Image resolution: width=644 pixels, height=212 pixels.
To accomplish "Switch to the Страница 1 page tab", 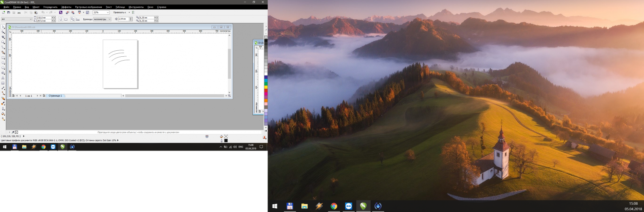I will 55,95.
